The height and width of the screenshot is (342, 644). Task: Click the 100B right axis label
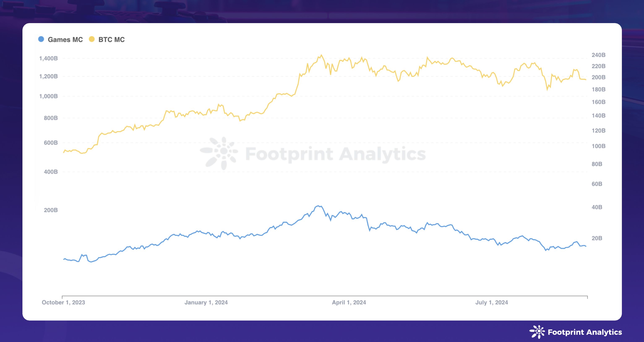pos(598,146)
